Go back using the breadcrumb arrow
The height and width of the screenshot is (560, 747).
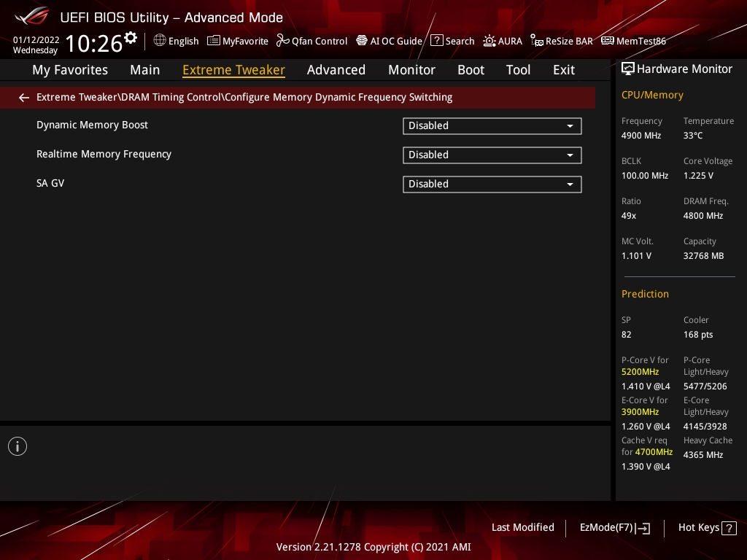24,98
